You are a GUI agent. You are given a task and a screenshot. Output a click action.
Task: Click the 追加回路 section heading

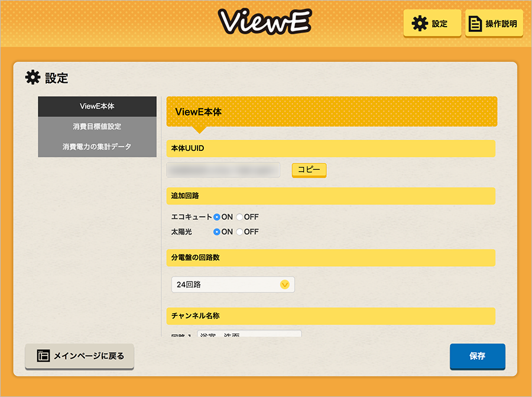pos(331,196)
